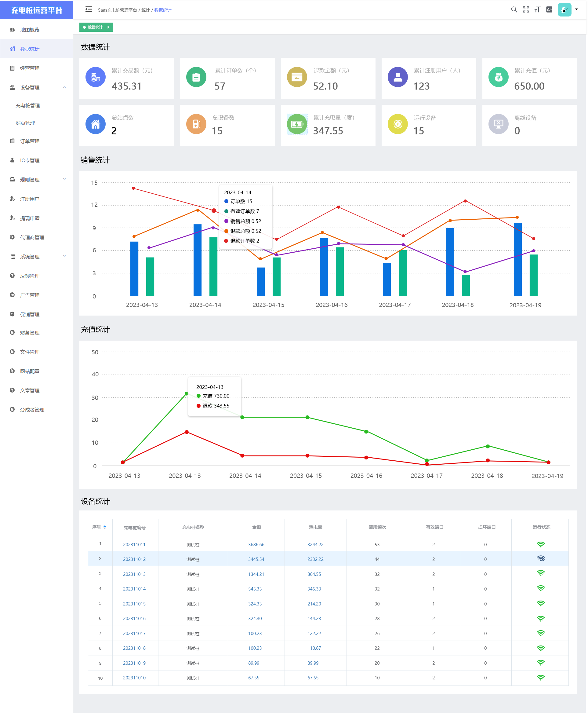The width and height of the screenshot is (588, 713).
Task: Open 订单管理 in the sidebar
Action: (x=30, y=141)
